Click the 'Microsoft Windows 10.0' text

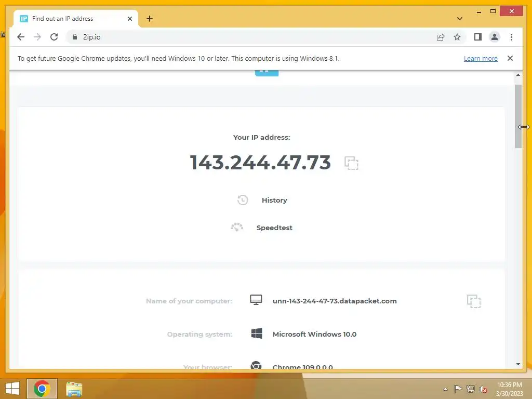coord(314,334)
